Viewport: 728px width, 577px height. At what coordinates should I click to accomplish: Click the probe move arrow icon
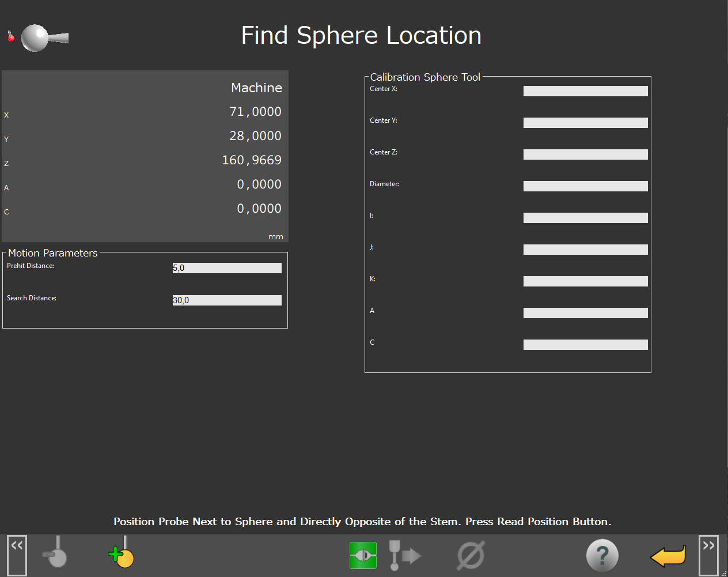click(404, 555)
